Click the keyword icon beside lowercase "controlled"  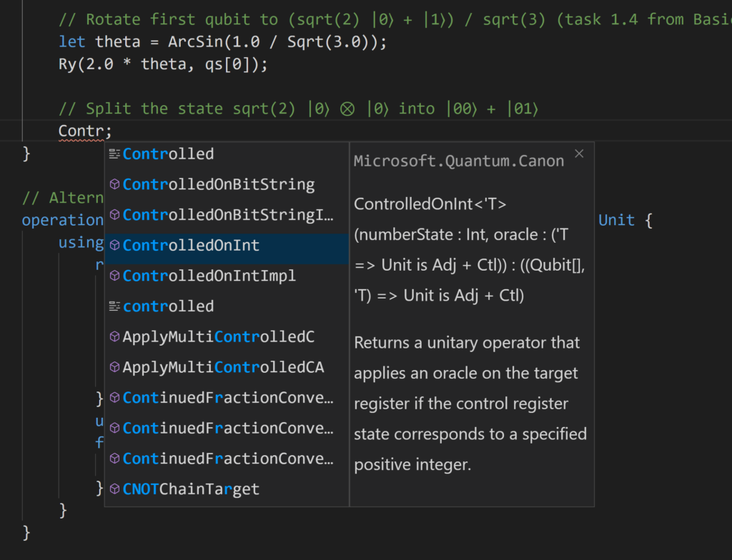114,306
